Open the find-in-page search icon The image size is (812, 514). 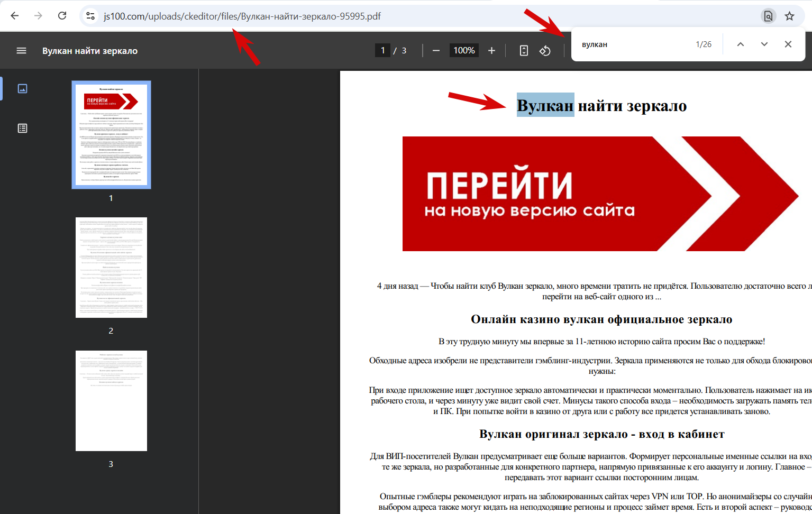[x=768, y=16]
